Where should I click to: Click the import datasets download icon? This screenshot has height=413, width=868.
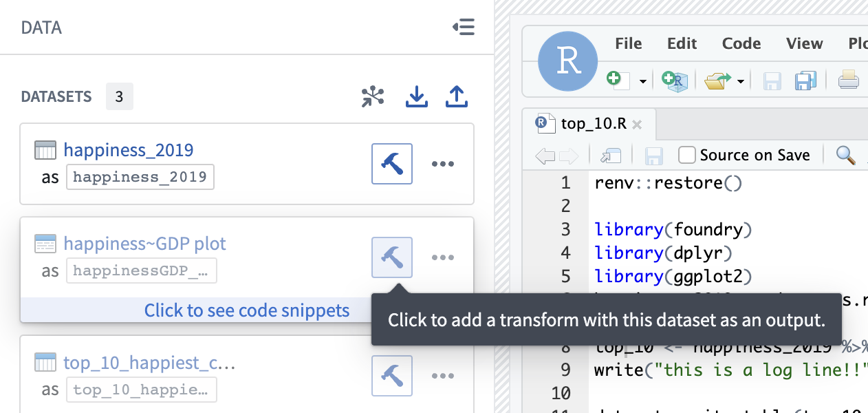tap(416, 97)
